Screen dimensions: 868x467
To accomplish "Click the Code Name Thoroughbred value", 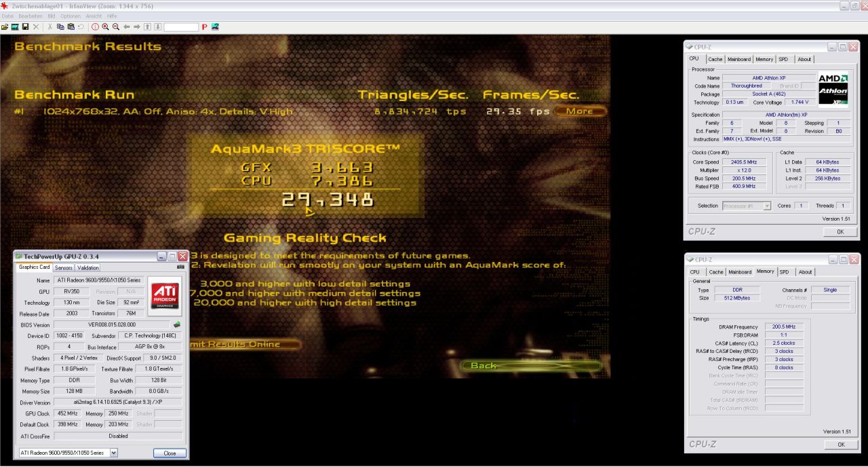I will click(x=746, y=86).
